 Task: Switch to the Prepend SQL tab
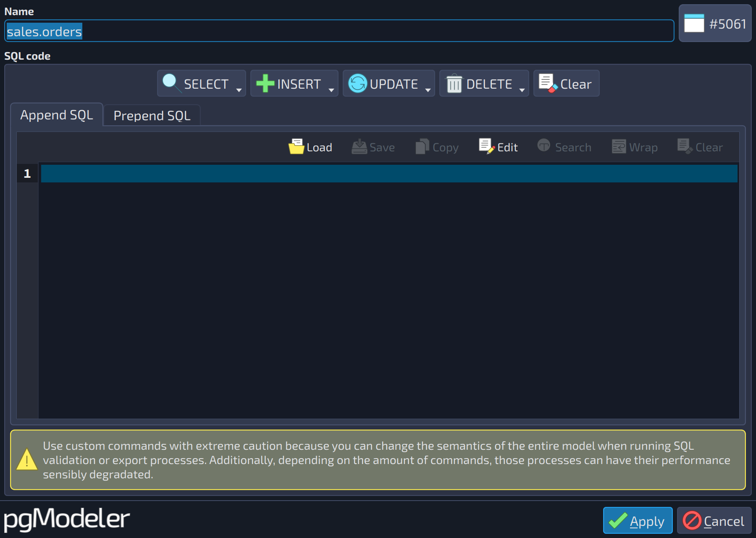pos(152,116)
